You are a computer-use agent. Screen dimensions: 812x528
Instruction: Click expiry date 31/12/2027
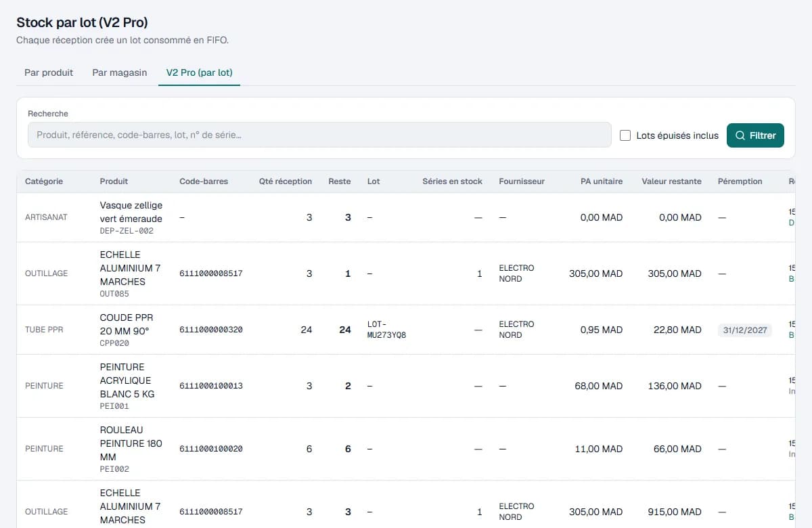745,330
